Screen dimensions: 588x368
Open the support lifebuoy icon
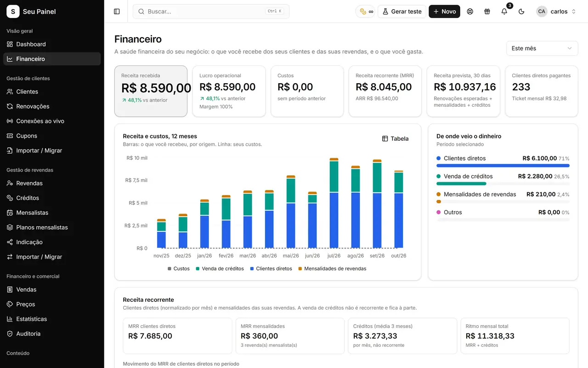tap(470, 11)
